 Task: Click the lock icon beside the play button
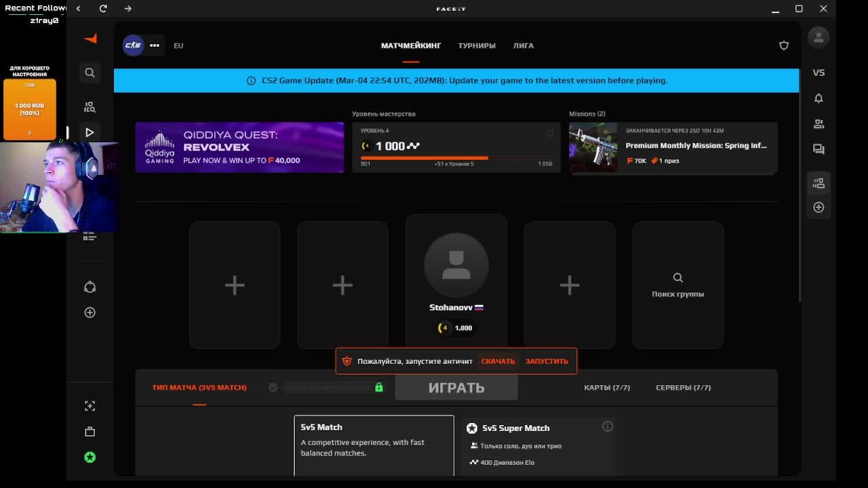pos(379,387)
